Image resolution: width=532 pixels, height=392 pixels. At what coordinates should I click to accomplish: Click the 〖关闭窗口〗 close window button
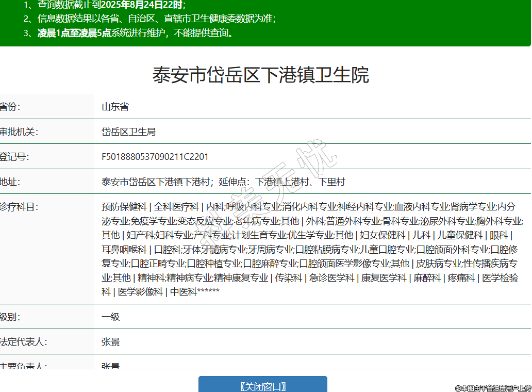tap(263, 386)
